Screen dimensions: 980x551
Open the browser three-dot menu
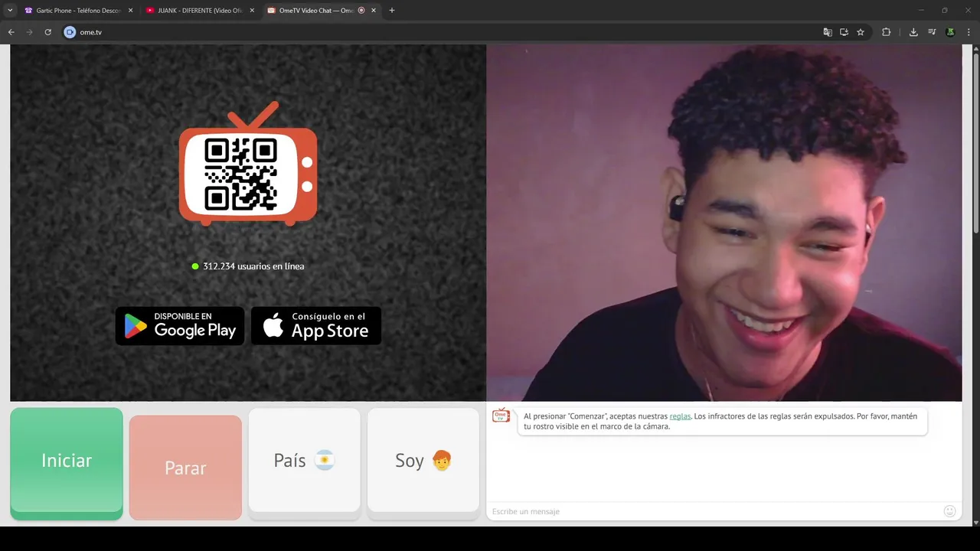(969, 32)
